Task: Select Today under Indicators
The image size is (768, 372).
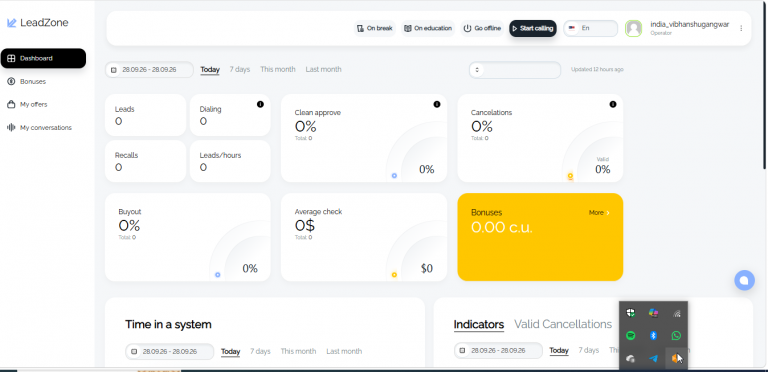Action: (559, 350)
